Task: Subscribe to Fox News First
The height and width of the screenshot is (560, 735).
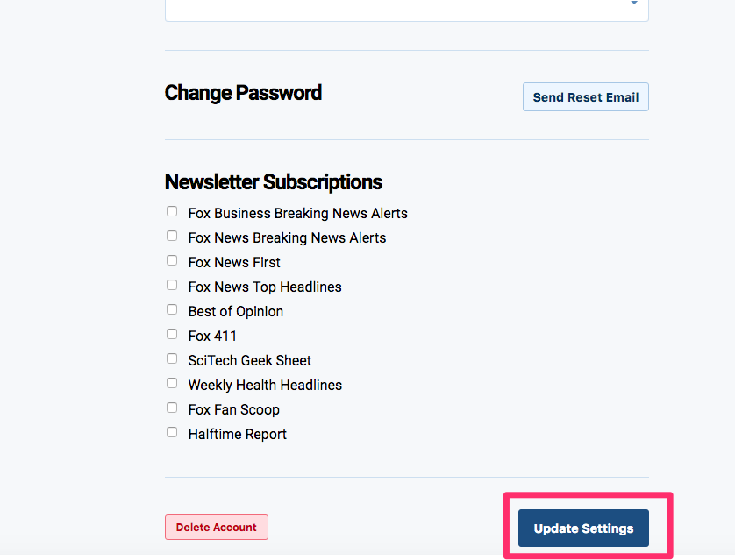Action: point(172,259)
